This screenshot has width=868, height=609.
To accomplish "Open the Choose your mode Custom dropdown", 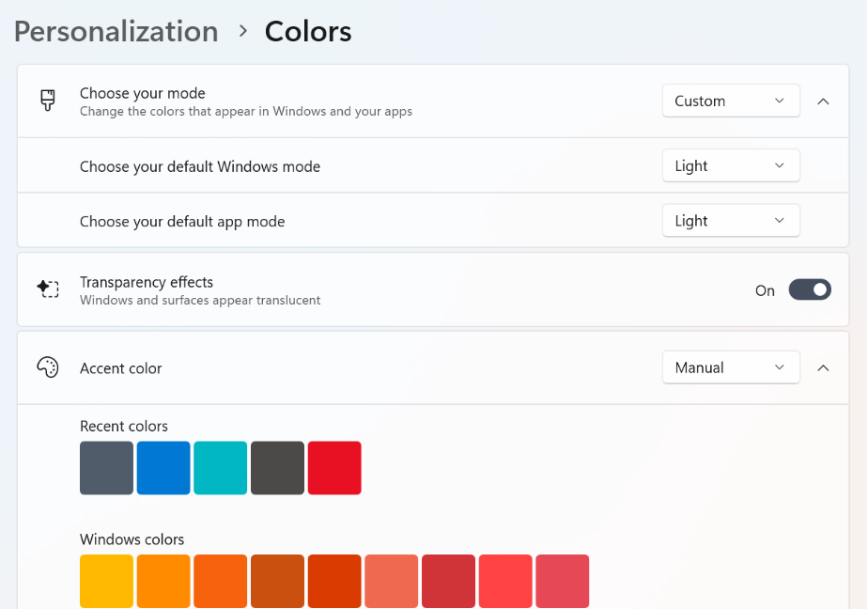I will pyautogui.click(x=731, y=101).
